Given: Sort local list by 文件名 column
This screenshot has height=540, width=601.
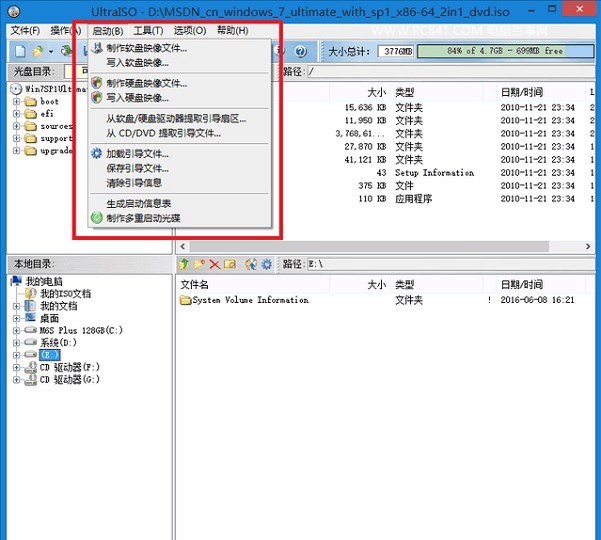Looking at the screenshot, I should (x=253, y=284).
